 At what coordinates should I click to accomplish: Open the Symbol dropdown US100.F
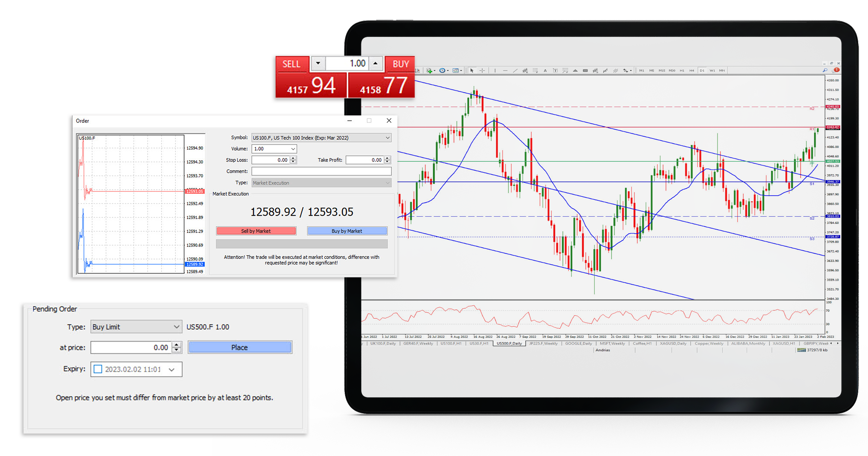(321, 138)
